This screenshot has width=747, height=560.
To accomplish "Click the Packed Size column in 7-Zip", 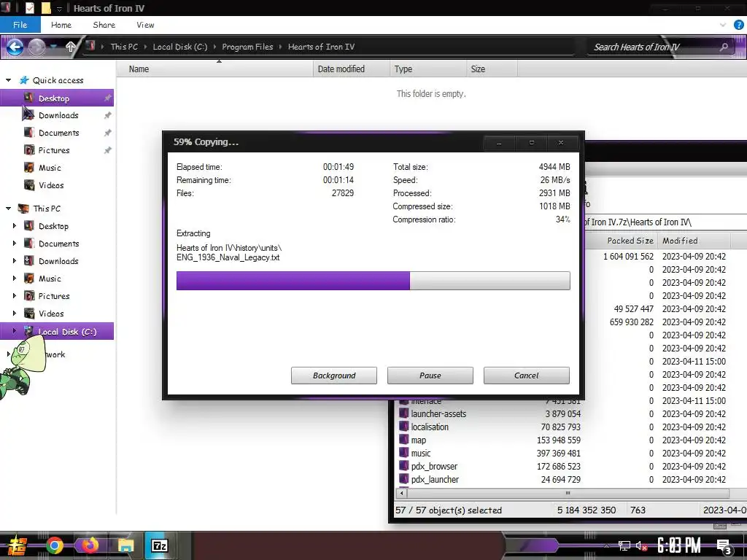I will click(622, 241).
